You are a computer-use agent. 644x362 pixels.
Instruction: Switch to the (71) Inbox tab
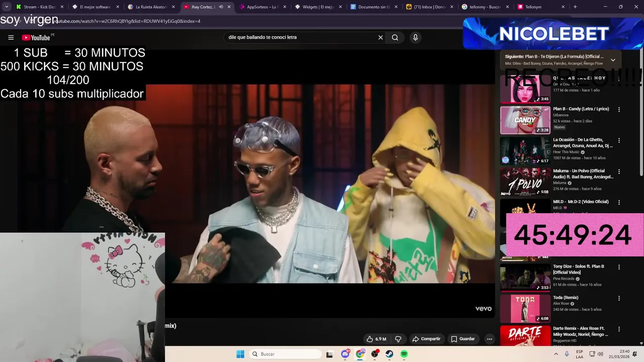[x=430, y=7]
